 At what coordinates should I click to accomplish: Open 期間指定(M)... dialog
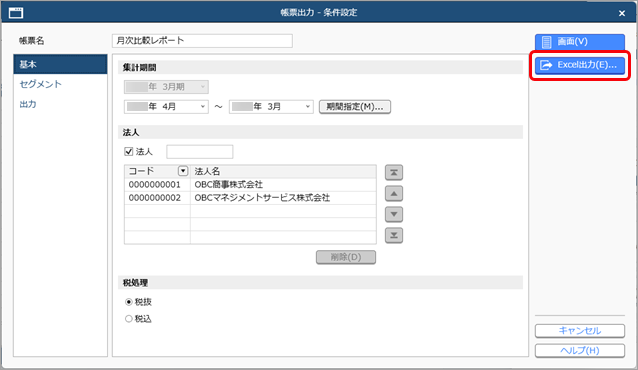355,107
